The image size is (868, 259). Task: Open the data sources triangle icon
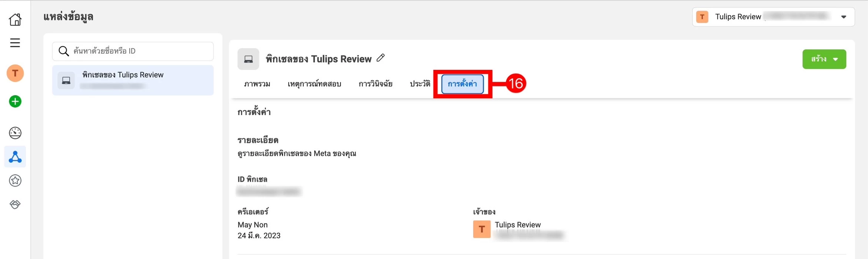click(15, 157)
